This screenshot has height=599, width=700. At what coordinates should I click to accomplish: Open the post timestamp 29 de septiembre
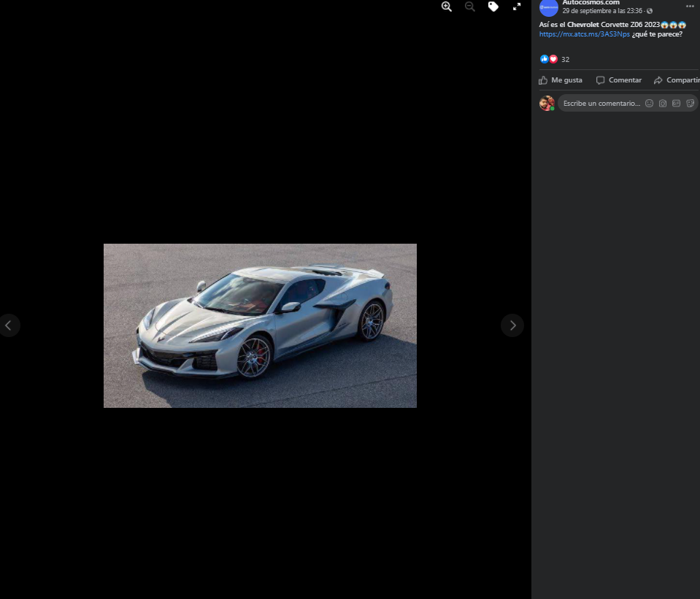(x=602, y=11)
